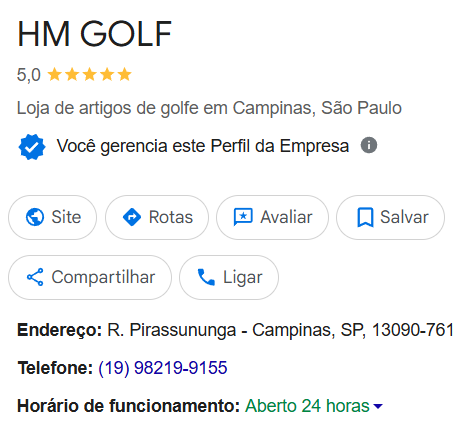
Task: Click the directions diamond icon beside Rotas
Action: click(132, 217)
